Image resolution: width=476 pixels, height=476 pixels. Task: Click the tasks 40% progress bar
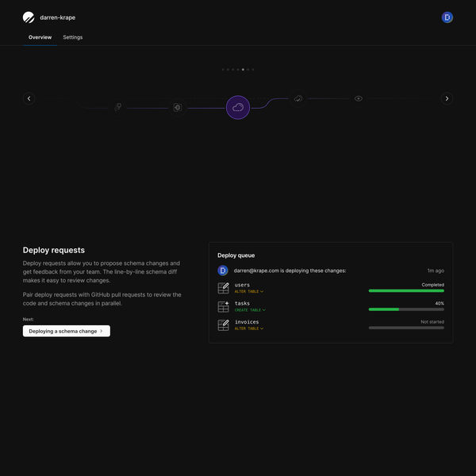(x=406, y=309)
